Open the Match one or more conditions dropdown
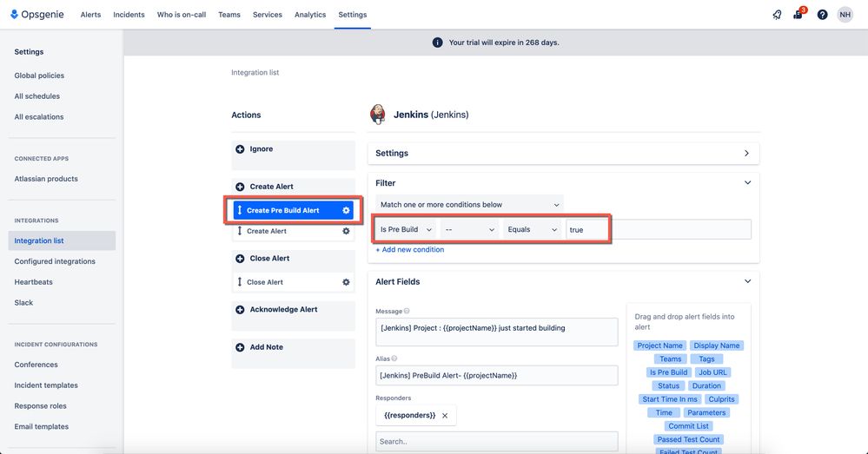Screen dimensions: 868x454 click(x=469, y=205)
